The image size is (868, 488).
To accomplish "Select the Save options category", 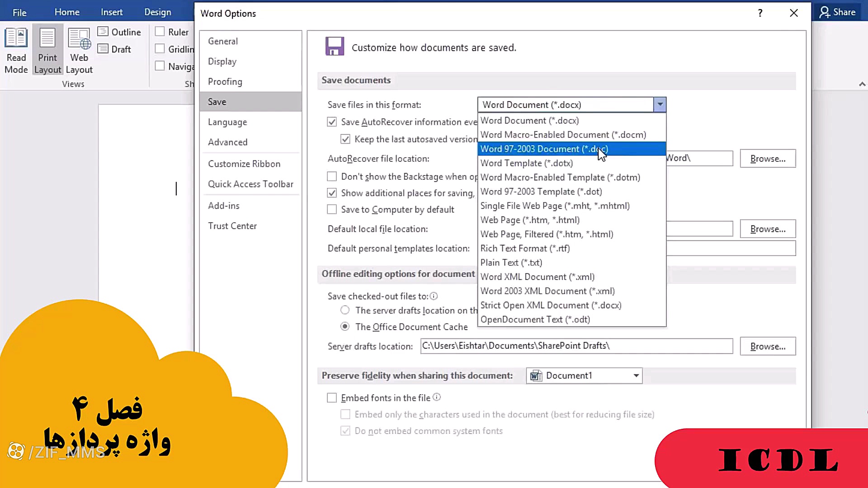I will tap(250, 102).
